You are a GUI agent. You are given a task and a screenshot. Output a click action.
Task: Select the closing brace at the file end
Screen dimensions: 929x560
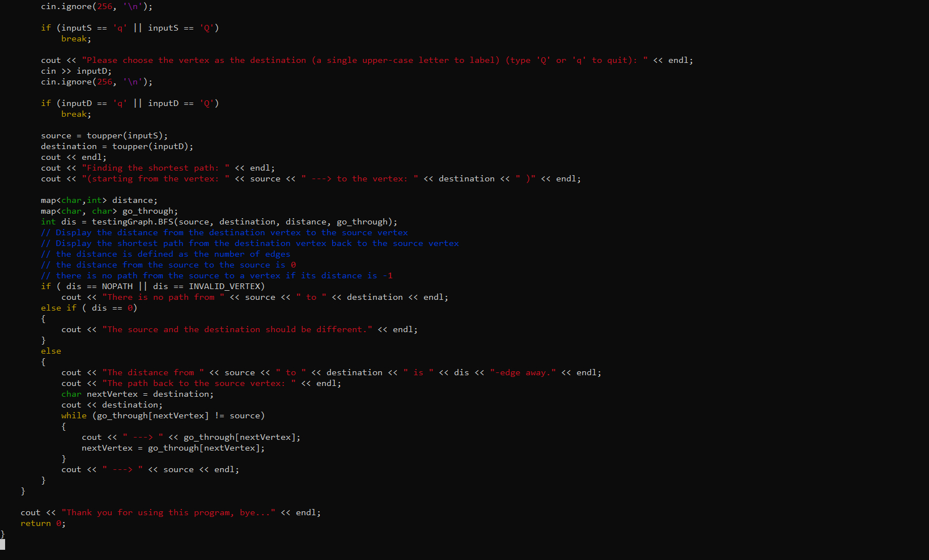[2, 534]
